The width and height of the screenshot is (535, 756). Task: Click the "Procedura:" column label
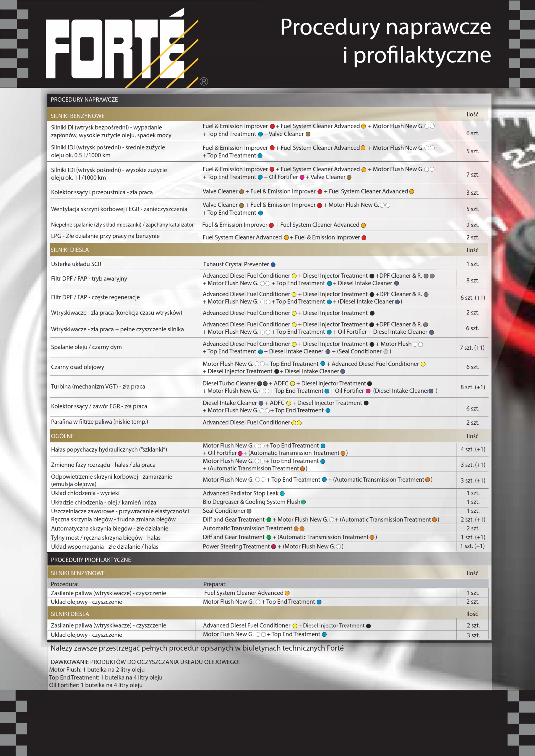pos(65,584)
